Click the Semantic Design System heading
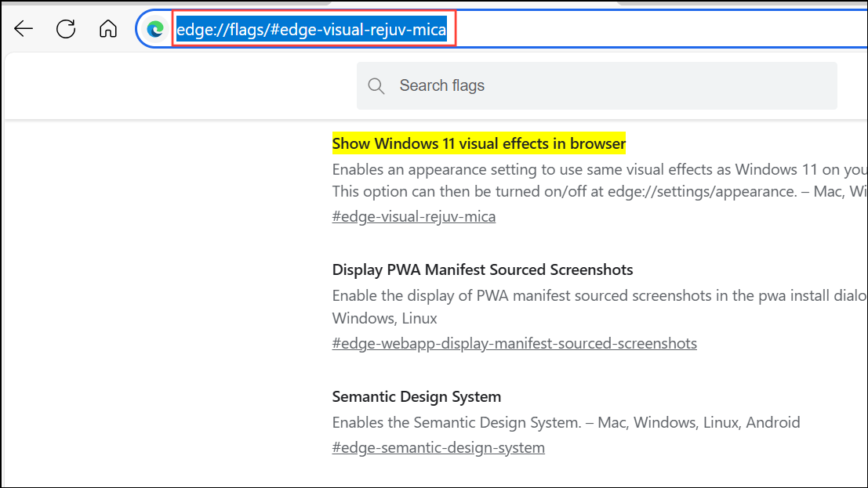 click(x=416, y=396)
